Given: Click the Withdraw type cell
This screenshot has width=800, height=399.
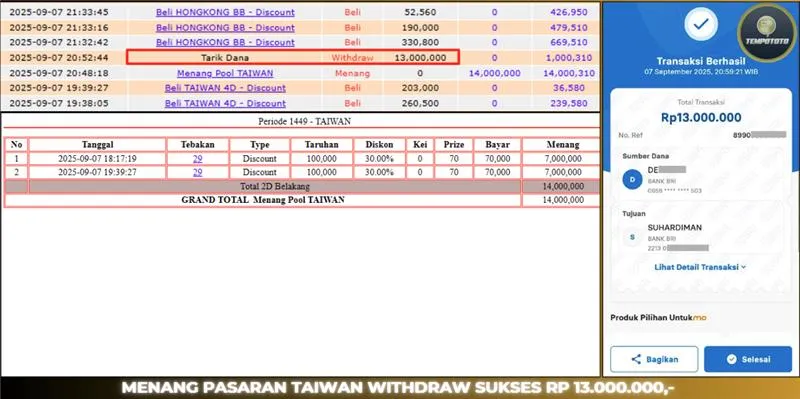Looking at the screenshot, I should point(352,58).
